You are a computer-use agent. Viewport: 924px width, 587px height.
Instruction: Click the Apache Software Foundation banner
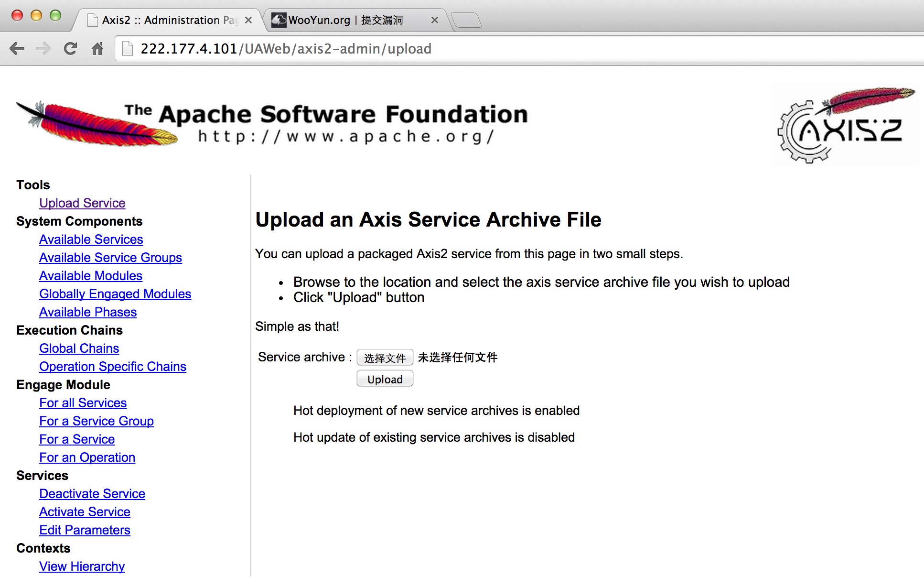pyautogui.click(x=272, y=123)
